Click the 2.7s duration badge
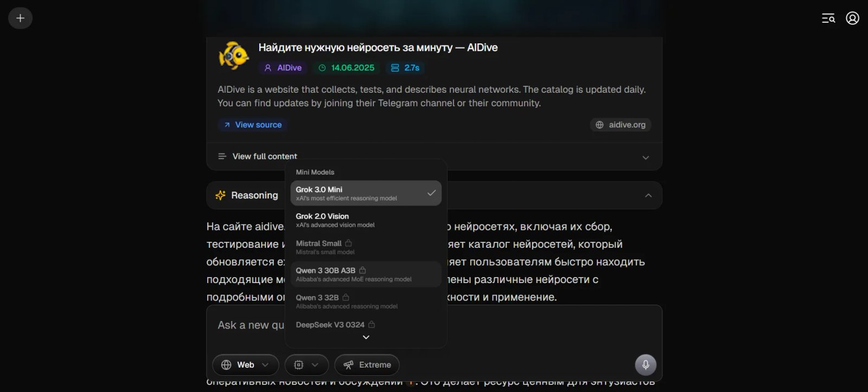This screenshot has height=392, width=868. 405,68
